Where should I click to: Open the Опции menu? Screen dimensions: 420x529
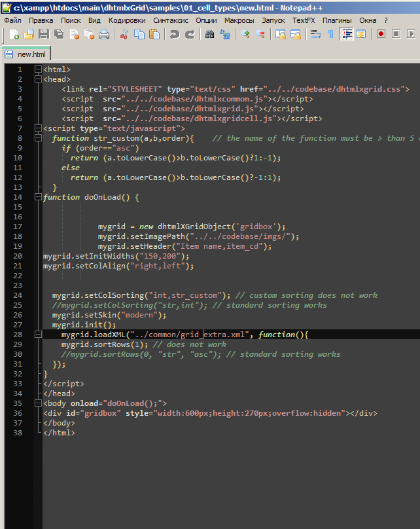point(206,20)
